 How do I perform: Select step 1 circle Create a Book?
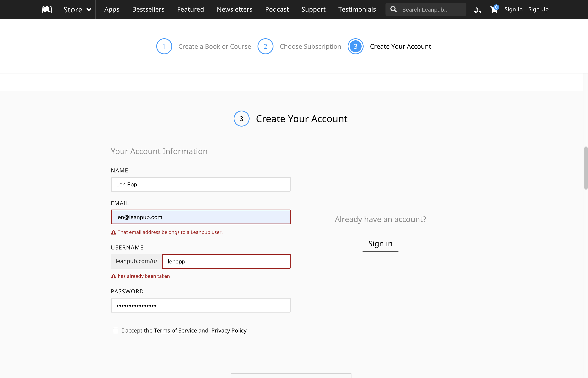[164, 46]
